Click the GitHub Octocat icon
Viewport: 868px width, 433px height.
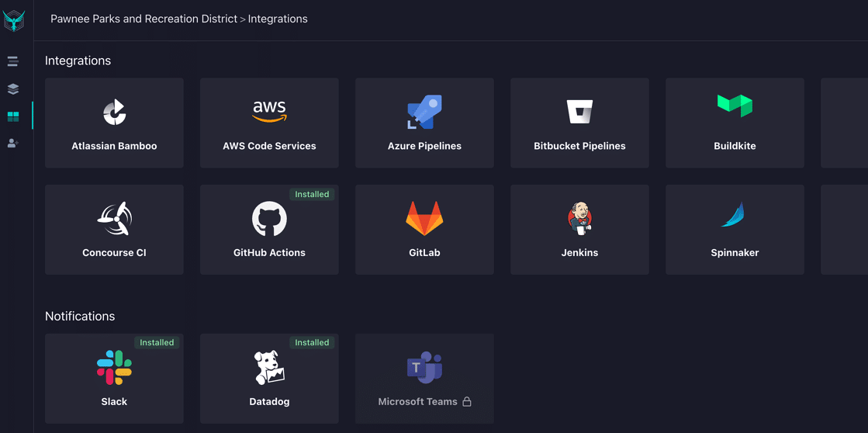point(270,219)
